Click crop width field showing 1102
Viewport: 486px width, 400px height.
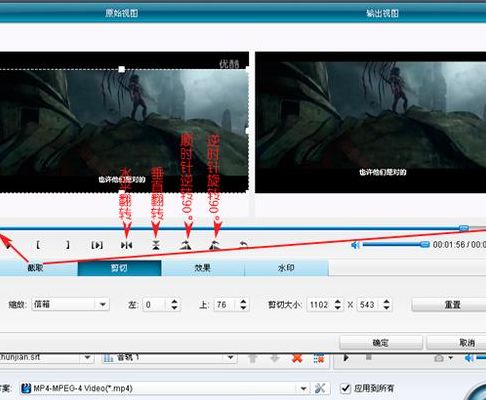319,304
